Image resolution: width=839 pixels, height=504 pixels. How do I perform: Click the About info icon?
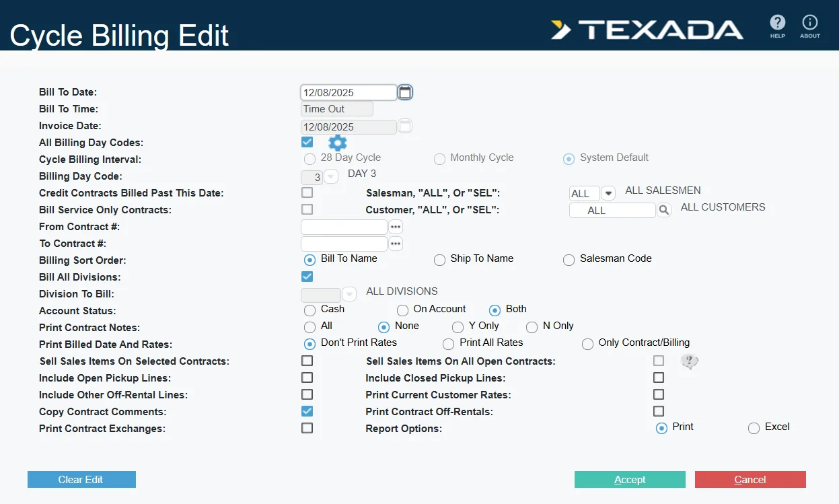[x=809, y=24]
